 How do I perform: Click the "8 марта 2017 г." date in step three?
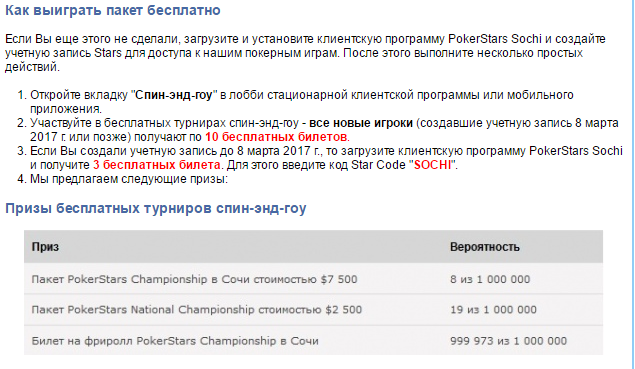279,151
